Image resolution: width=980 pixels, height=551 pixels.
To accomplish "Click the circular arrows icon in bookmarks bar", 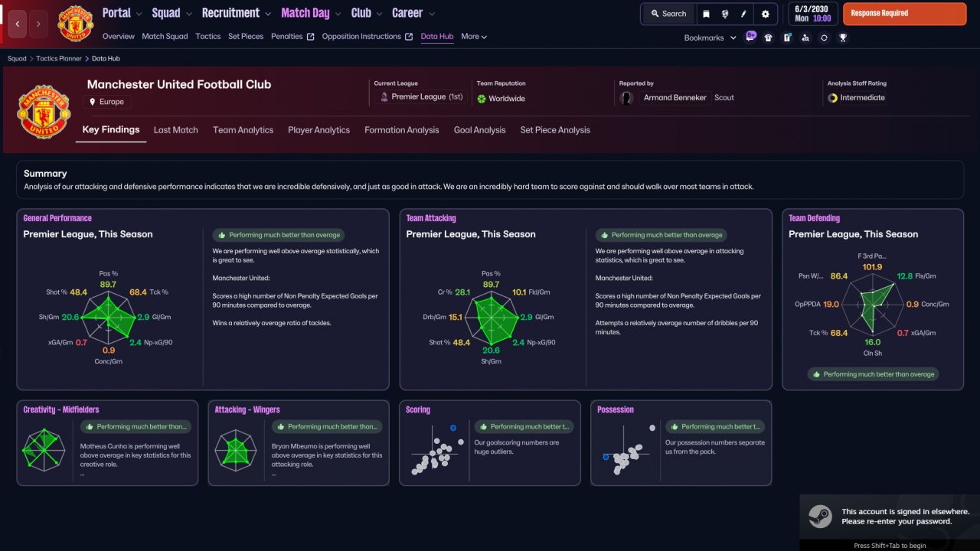I will (x=824, y=37).
